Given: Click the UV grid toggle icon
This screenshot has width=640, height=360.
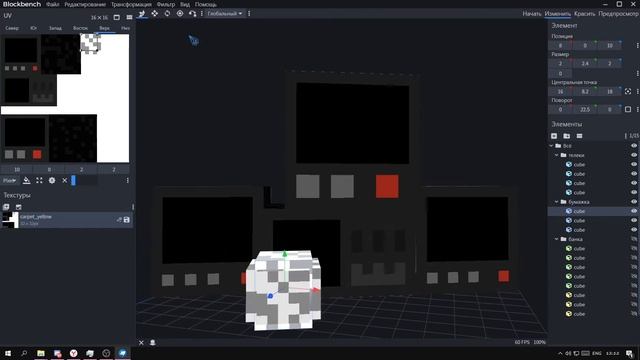Looking at the screenshot, I should [129, 17].
